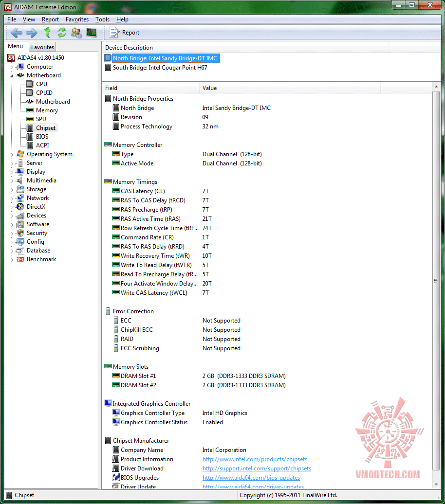Screen dimensions: 445x504
Task: Click the Device Description column header
Action: [x=245, y=48]
